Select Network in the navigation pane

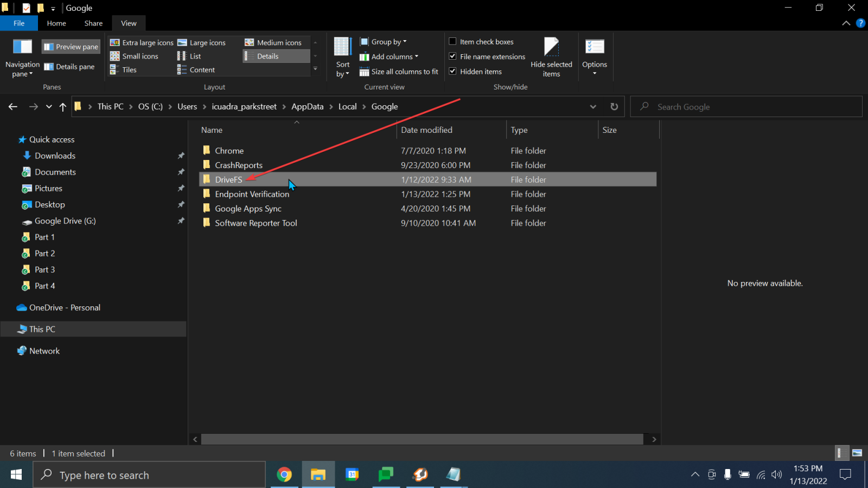tap(44, 351)
